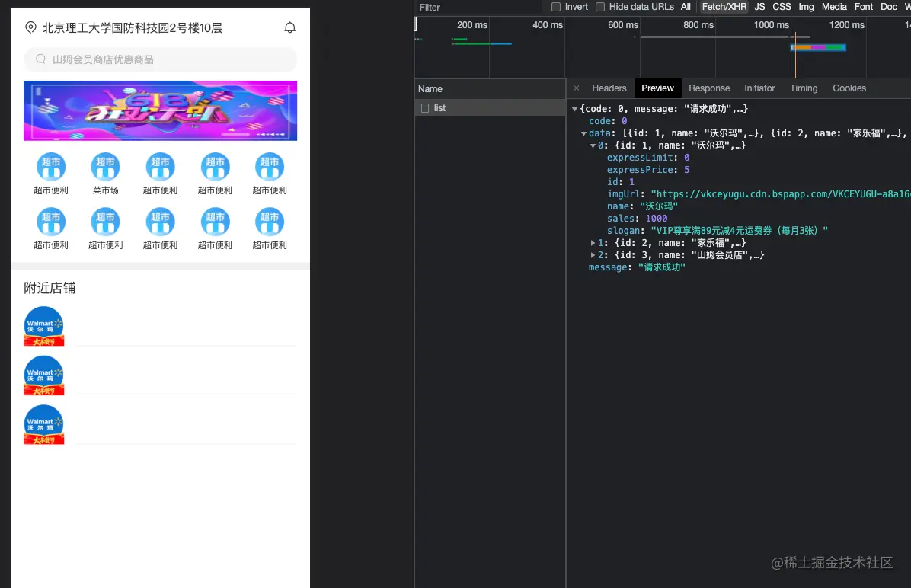The height and width of the screenshot is (588, 911).
Task: Click the 200 ms timeline tick label
Action: click(471, 25)
